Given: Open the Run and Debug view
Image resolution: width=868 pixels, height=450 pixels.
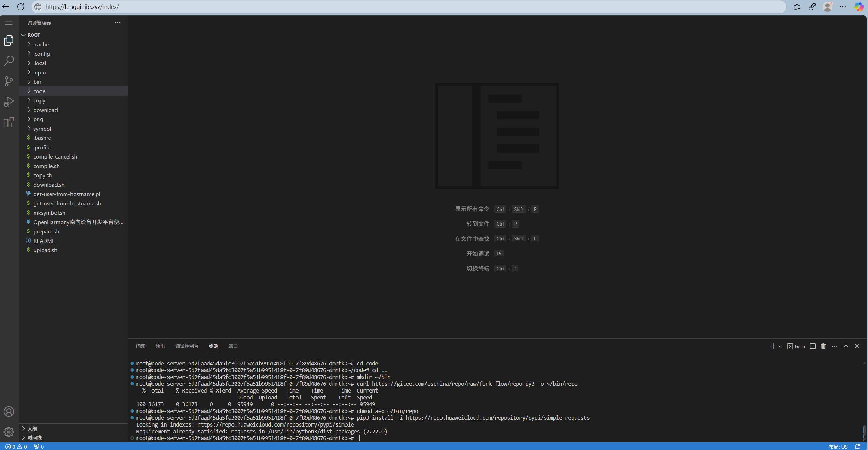Looking at the screenshot, I should point(9,101).
